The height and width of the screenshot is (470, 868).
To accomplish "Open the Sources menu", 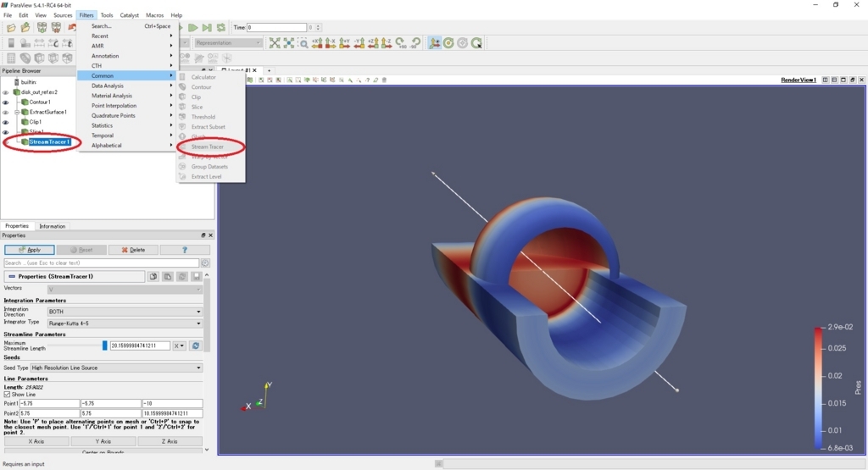I will [x=63, y=15].
